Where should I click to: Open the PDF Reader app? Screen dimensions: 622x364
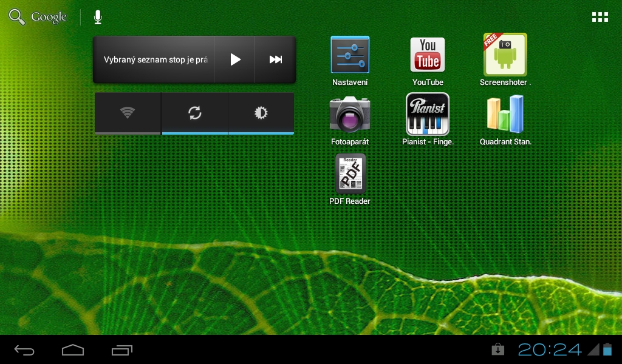[350, 174]
